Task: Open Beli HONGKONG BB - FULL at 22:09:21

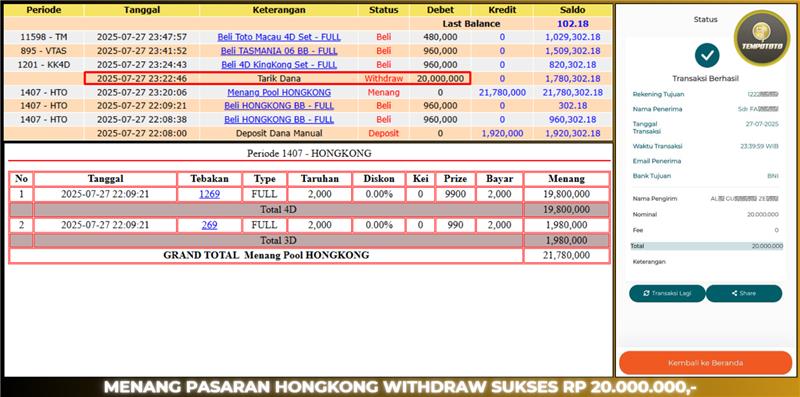Action: [x=279, y=106]
